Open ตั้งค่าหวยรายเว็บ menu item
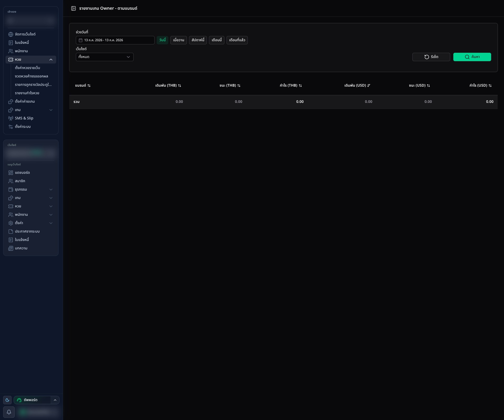The width and height of the screenshot is (504, 420). pyautogui.click(x=28, y=68)
